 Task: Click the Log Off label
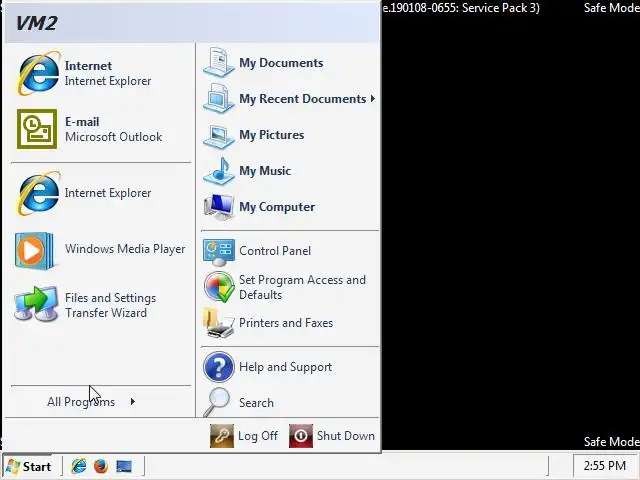pos(258,436)
